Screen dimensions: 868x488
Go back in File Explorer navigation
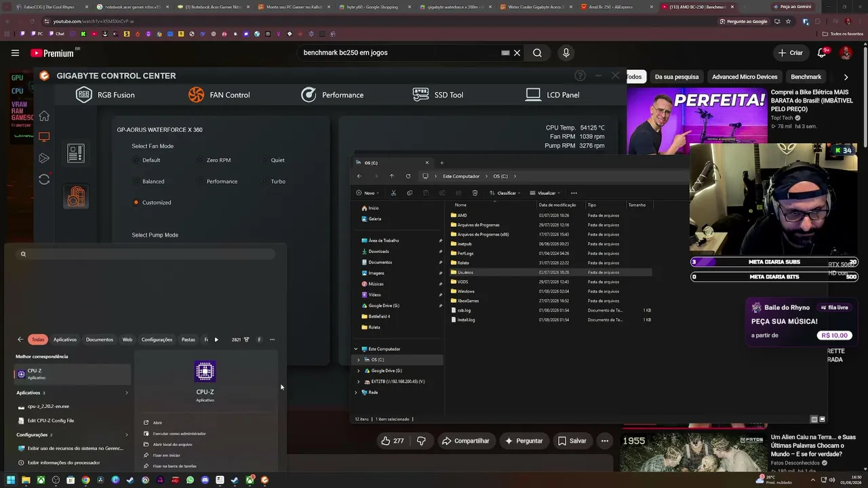pyautogui.click(x=359, y=176)
